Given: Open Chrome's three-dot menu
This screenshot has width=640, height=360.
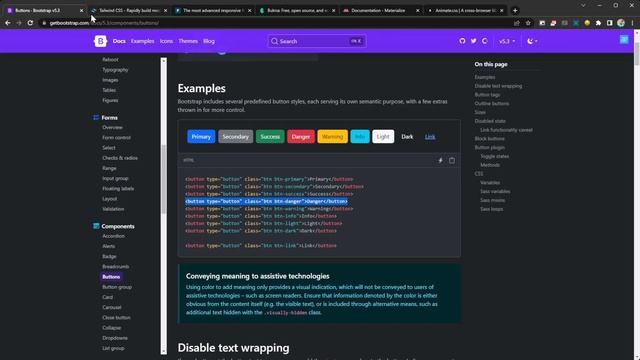Looking at the screenshot, I should [632, 23].
